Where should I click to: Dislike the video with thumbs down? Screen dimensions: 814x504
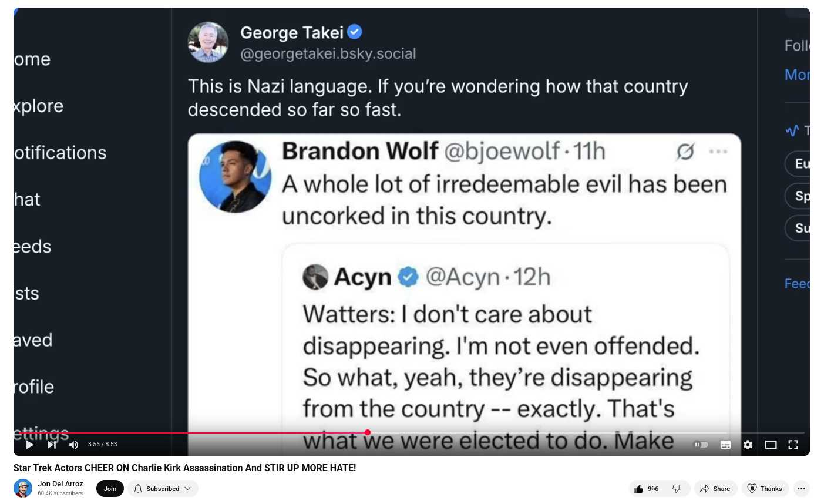coord(677,489)
